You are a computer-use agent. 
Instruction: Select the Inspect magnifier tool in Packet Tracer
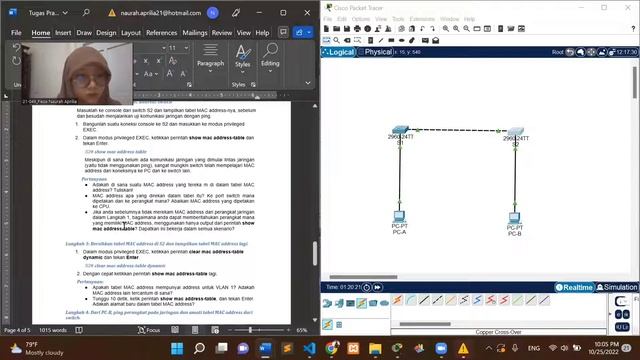336,40
